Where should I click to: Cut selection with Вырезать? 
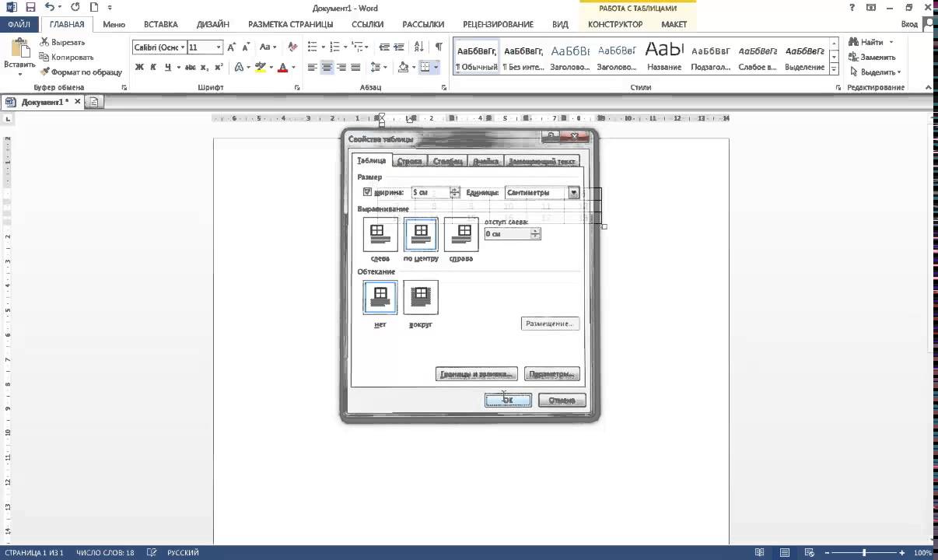tap(61, 43)
